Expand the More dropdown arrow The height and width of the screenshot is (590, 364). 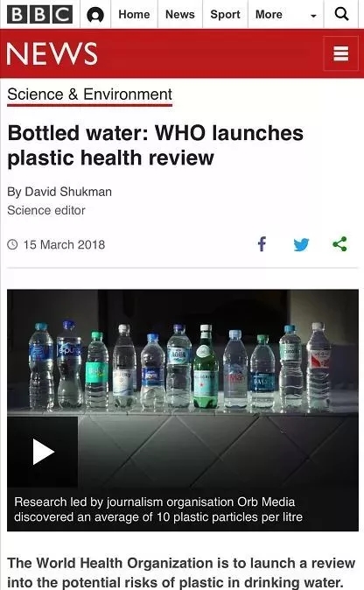[313, 16]
